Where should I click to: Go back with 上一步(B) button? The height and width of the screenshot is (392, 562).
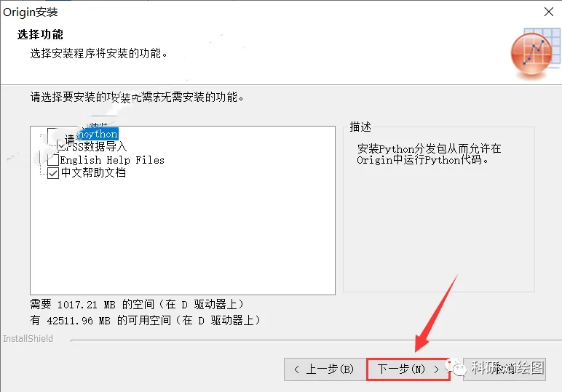coord(325,369)
